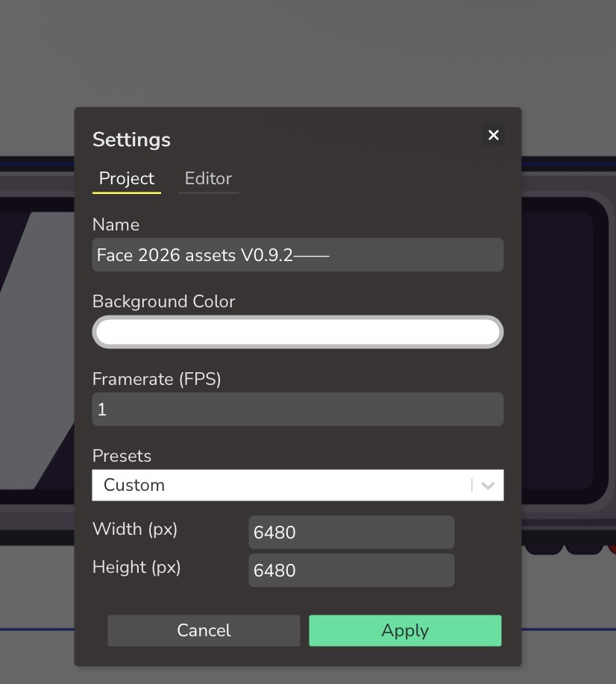Click the dimmed canvas above the dialog

(x=298, y=52)
